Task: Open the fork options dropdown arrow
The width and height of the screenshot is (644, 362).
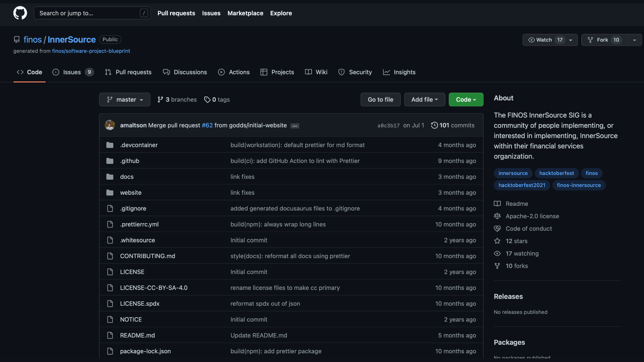Action: [635, 40]
